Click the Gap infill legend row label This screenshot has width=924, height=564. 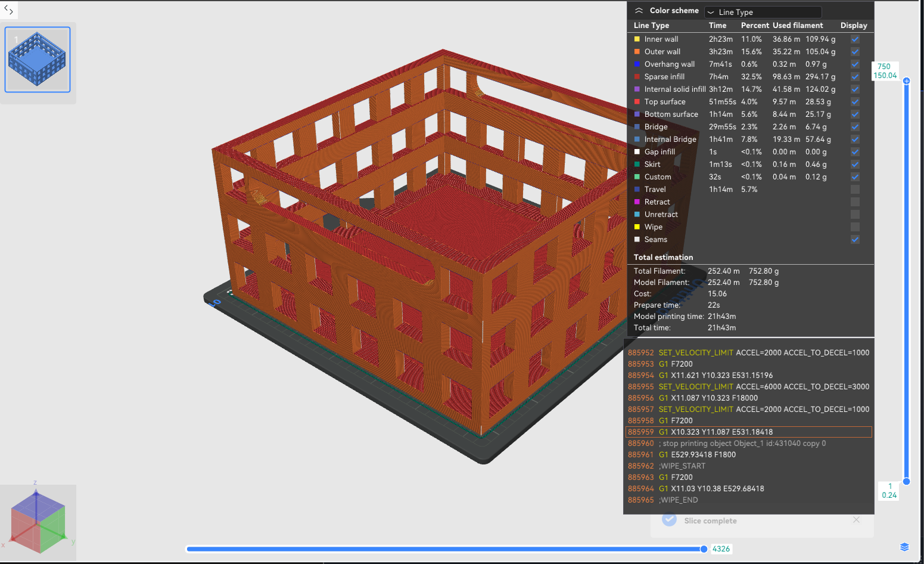click(x=659, y=152)
